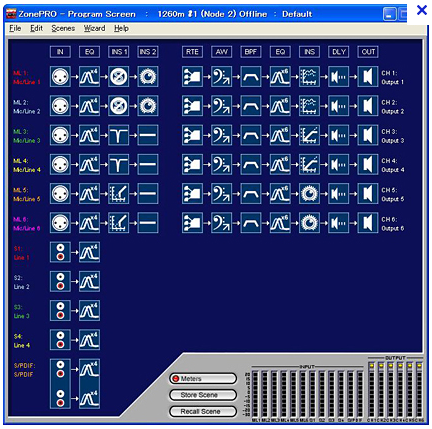Open the CH 5 output speaker block
432x429 pixels.
click(368, 194)
